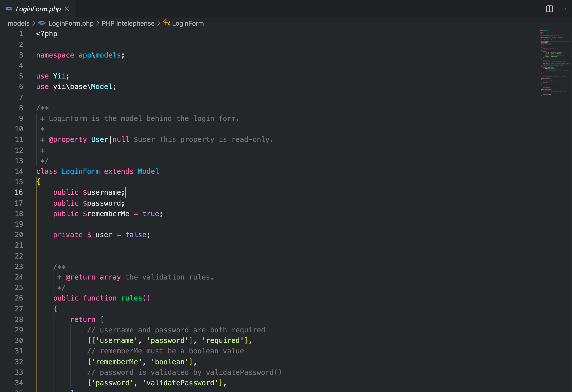
Task: Click LoginForm.php in the breadcrumb path
Action: click(x=71, y=23)
